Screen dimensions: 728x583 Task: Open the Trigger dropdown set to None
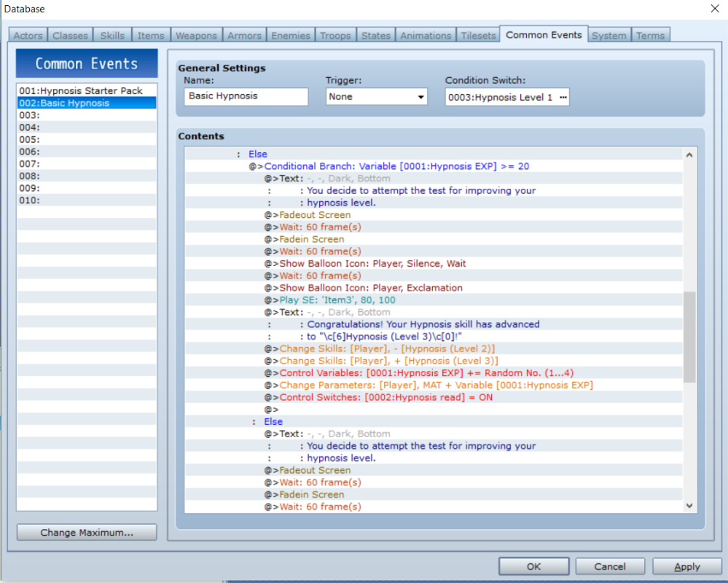[376, 96]
